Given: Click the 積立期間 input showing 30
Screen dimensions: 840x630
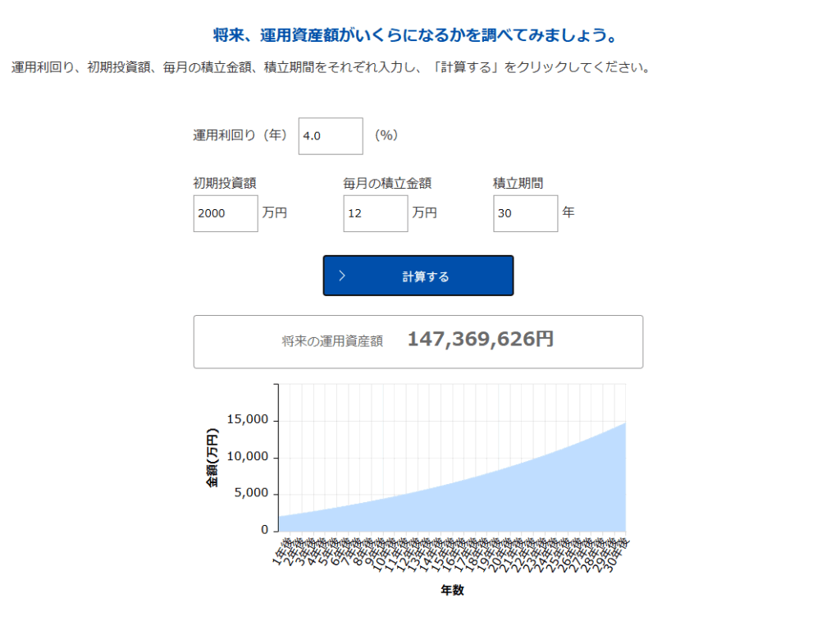Looking at the screenshot, I should (525, 213).
